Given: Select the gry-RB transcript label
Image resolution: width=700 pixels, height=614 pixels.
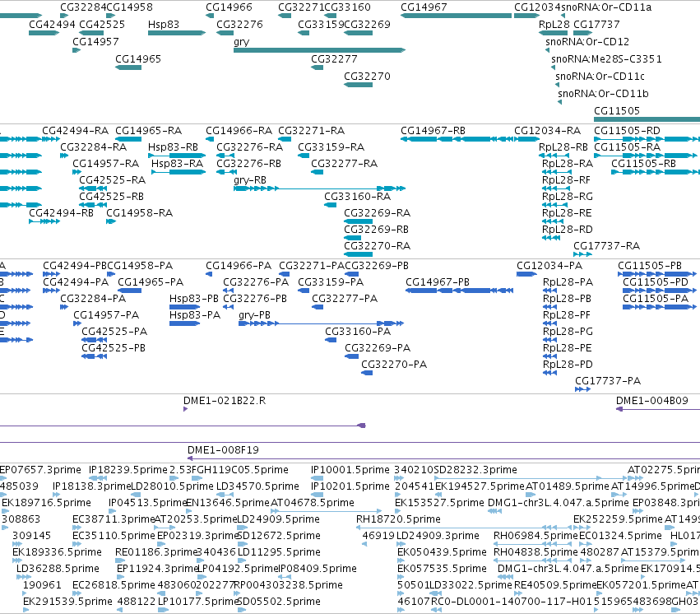Looking at the screenshot, I should (x=250, y=180).
